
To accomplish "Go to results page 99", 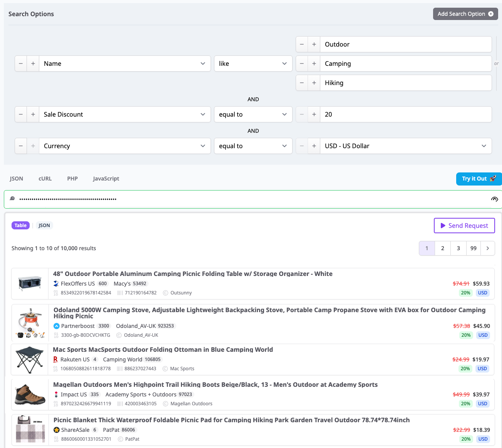I will pyautogui.click(x=474, y=248).
